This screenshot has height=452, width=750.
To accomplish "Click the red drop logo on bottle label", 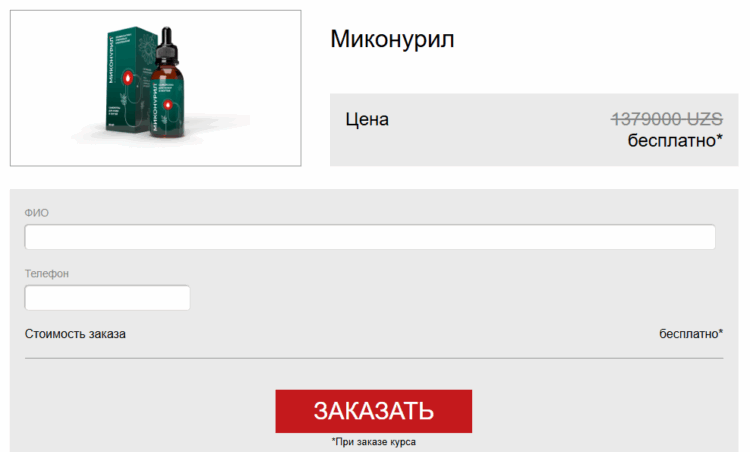I will click(168, 105).
